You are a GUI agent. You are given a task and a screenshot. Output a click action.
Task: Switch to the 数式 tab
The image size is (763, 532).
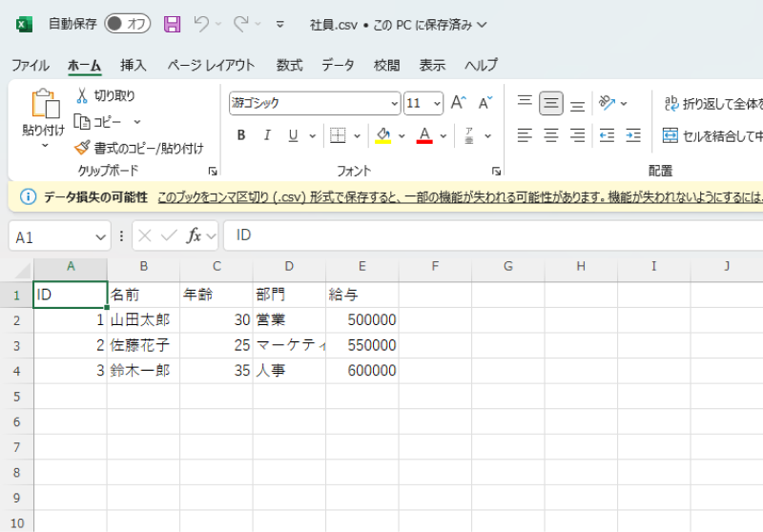click(290, 65)
